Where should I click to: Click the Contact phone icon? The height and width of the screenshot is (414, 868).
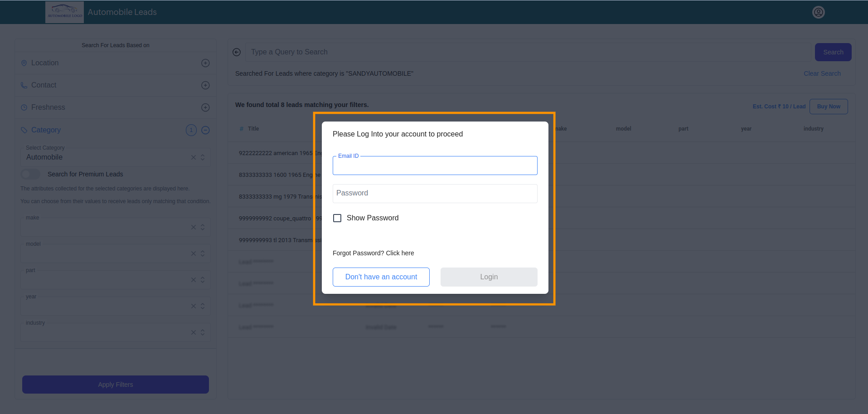click(24, 85)
